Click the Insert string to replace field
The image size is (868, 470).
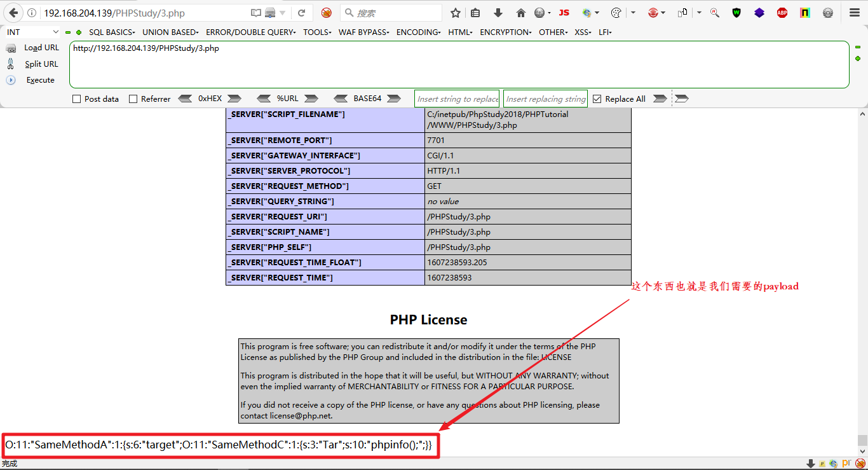(457, 98)
